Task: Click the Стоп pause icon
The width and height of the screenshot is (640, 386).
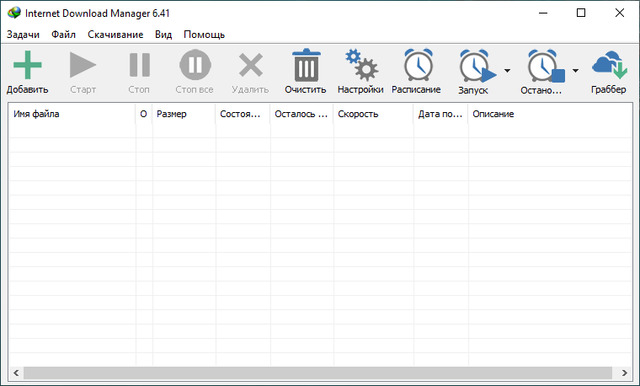Action: [140, 65]
